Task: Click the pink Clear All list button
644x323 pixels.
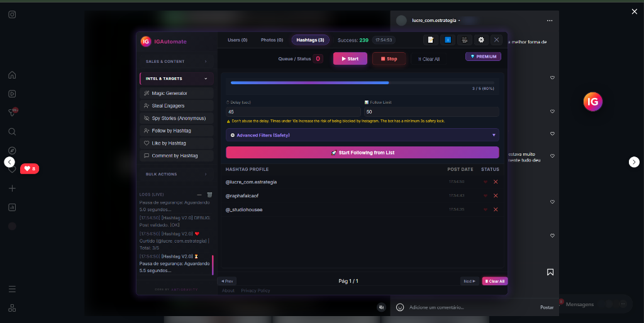Action: (x=495, y=281)
